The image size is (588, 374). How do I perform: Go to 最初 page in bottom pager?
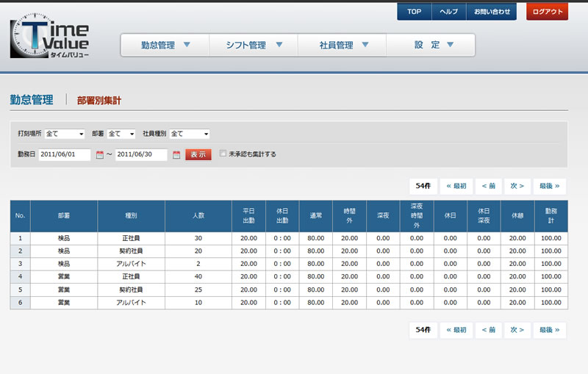[456, 330]
